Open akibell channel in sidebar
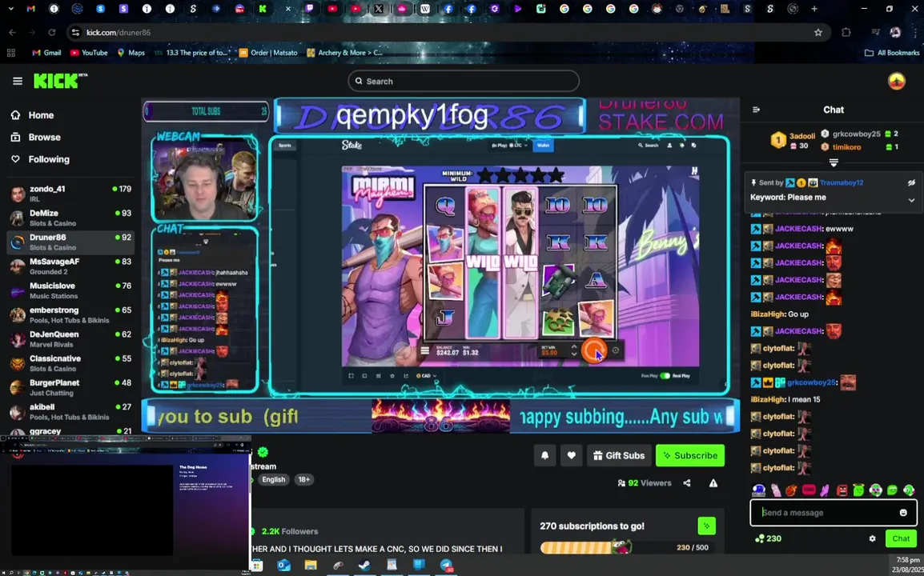Viewport: 924px width, 576px height. [x=70, y=411]
